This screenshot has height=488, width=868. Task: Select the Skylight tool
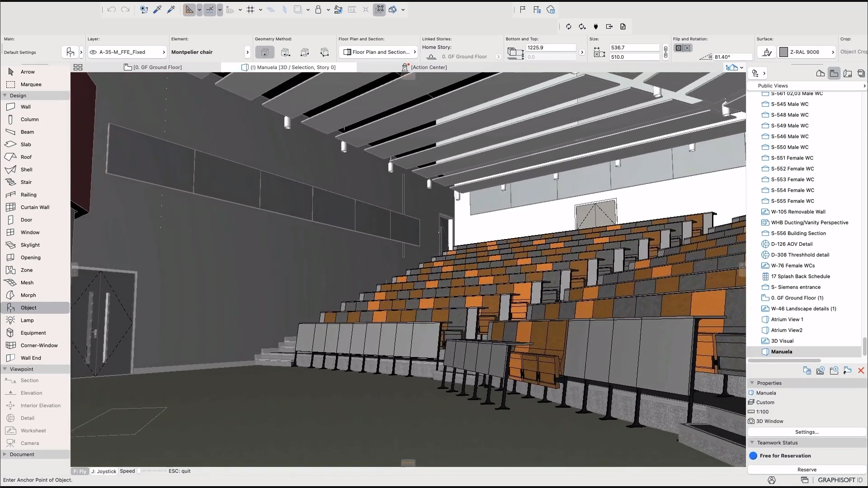(x=35, y=245)
